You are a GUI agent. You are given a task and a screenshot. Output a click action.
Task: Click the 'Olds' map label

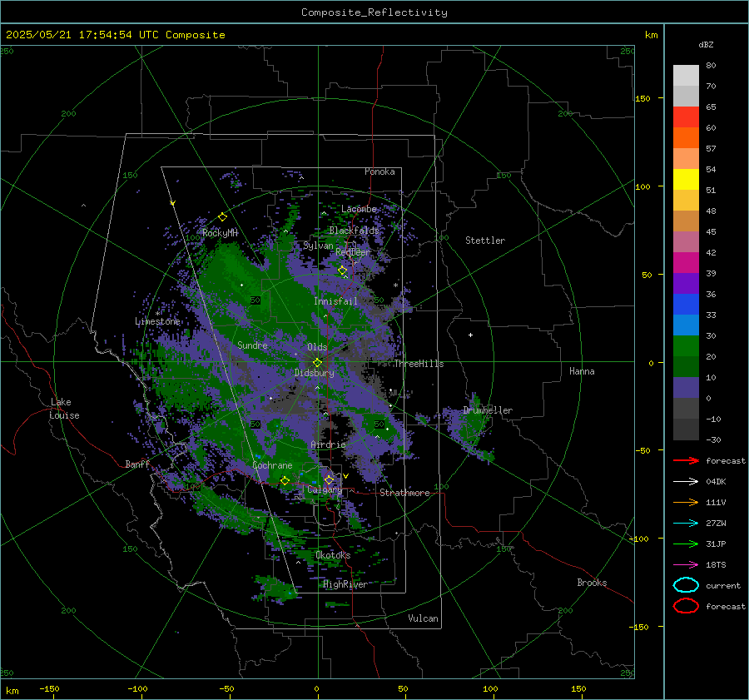click(x=317, y=347)
